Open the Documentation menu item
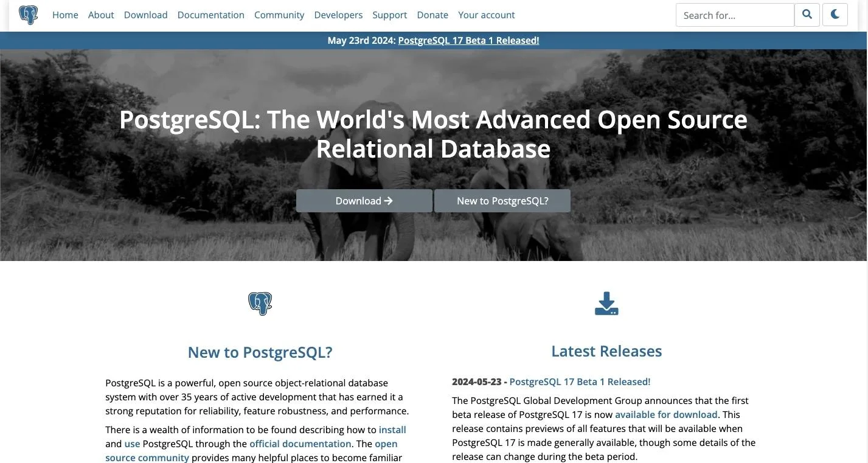The height and width of the screenshot is (463, 868). pyautogui.click(x=211, y=15)
